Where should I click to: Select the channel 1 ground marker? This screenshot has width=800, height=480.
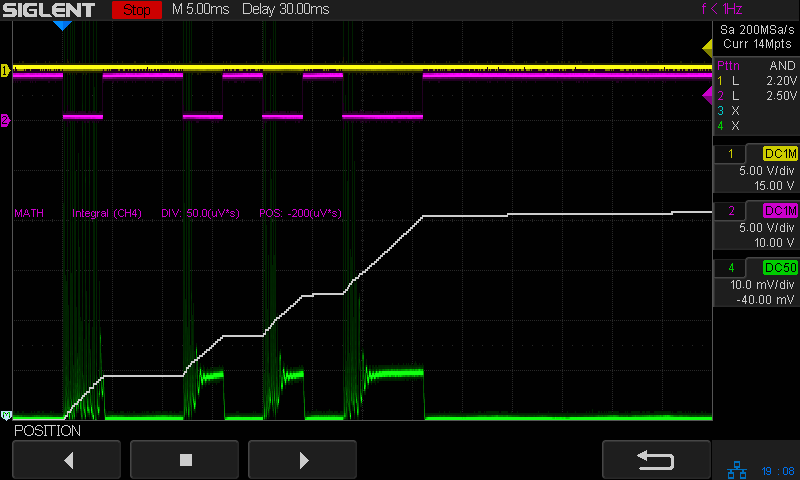[x=5, y=71]
